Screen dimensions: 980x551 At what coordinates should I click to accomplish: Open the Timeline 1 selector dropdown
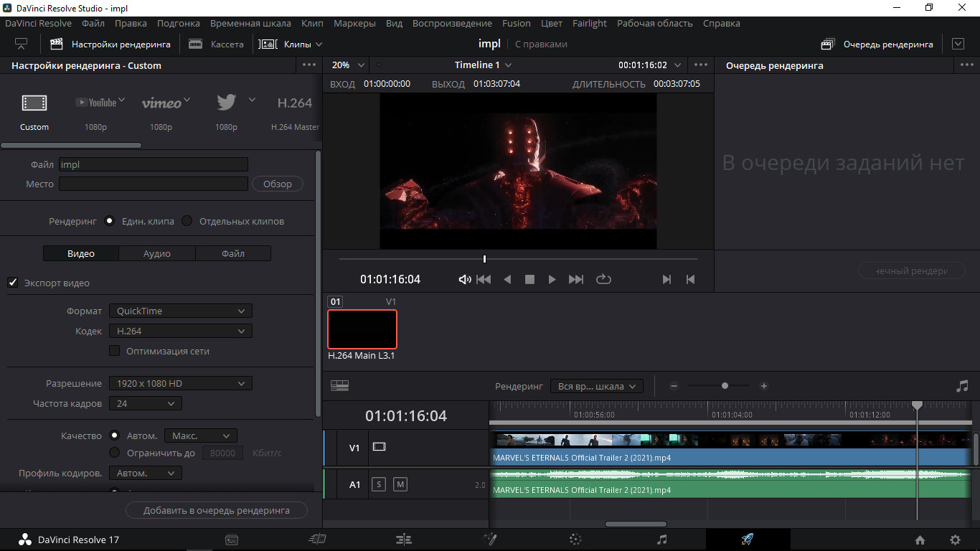(x=484, y=65)
